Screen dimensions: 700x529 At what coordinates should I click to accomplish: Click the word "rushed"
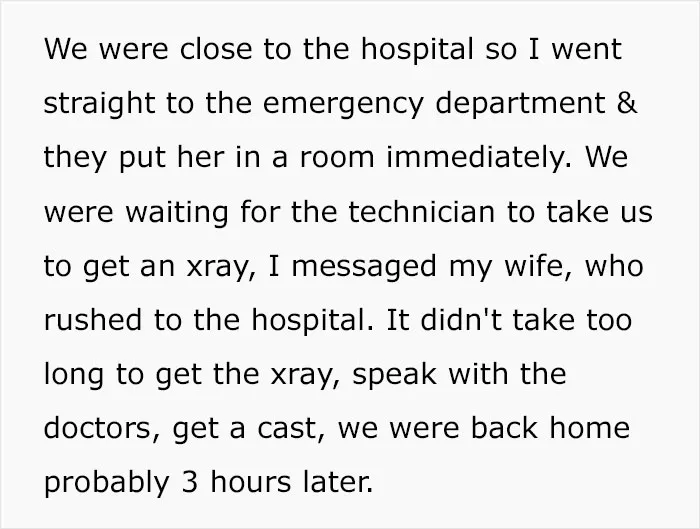(92, 320)
